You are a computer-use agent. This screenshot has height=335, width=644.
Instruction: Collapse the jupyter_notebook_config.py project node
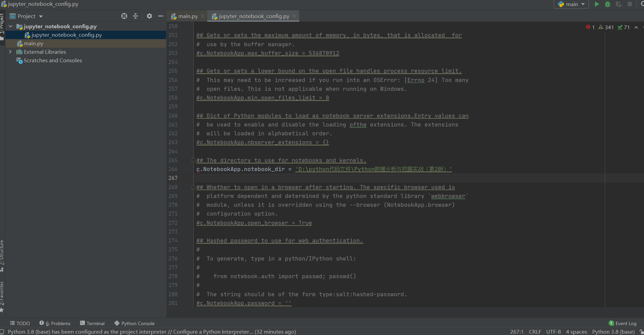11,26
